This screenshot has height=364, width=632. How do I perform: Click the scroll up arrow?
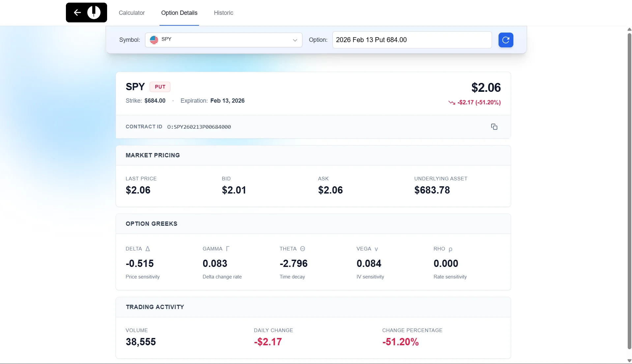coord(629,29)
